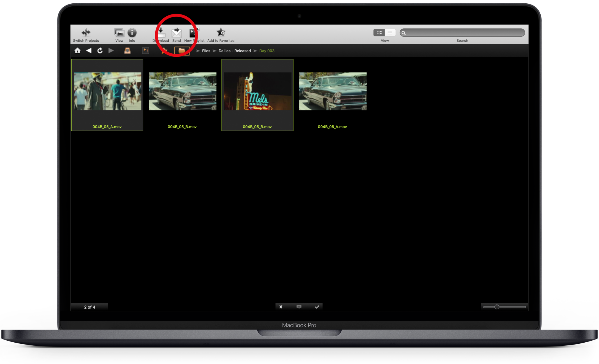The image size is (599, 364).
Task: Go to Home in navigation bar
Action: [x=78, y=51]
